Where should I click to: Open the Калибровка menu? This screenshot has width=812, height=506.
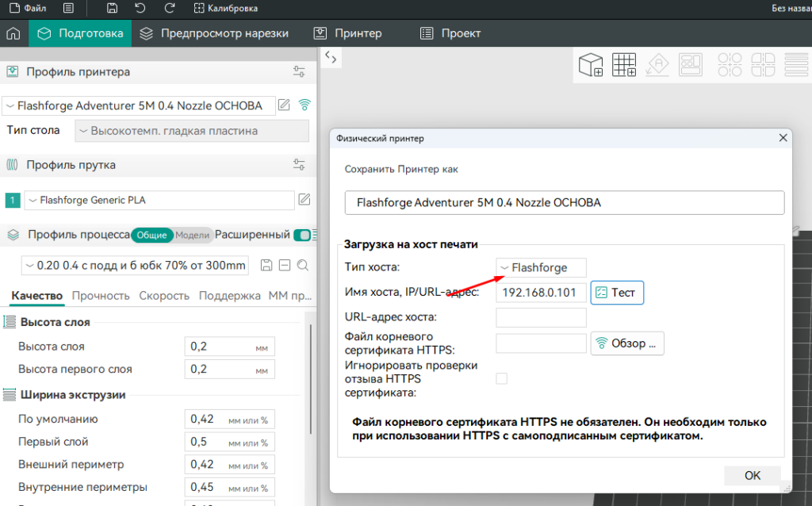pyautogui.click(x=226, y=8)
